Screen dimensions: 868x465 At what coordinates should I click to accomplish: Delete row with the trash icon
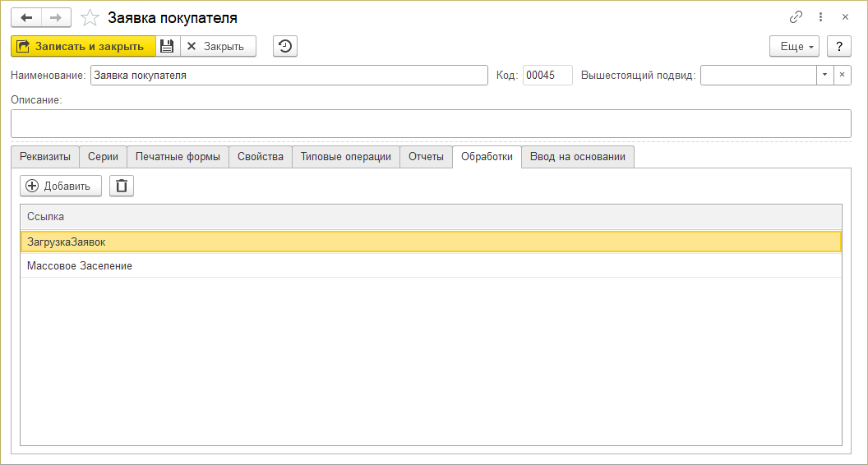pyautogui.click(x=122, y=186)
